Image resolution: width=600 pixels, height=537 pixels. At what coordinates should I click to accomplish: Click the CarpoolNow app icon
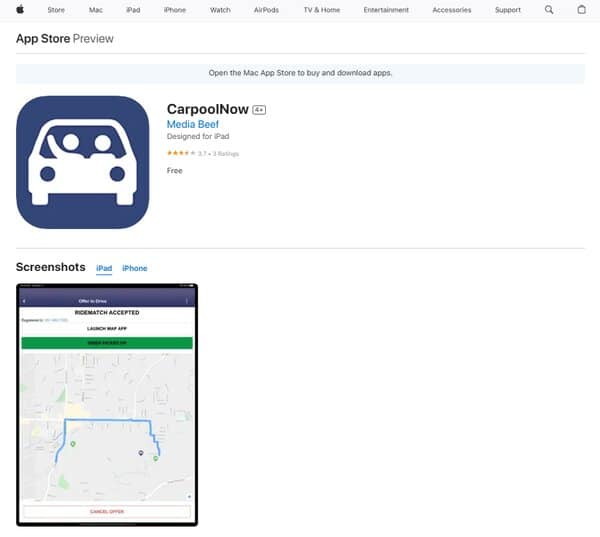click(83, 162)
